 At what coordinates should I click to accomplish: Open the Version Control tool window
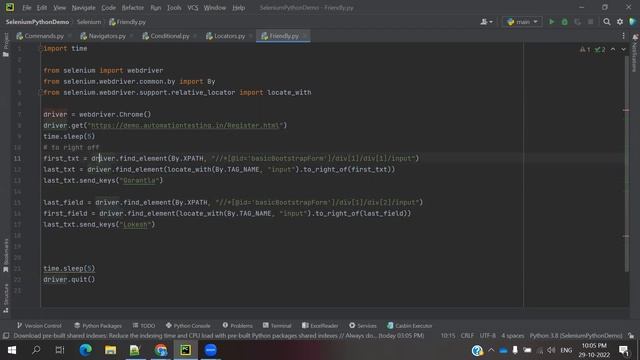coord(39,326)
